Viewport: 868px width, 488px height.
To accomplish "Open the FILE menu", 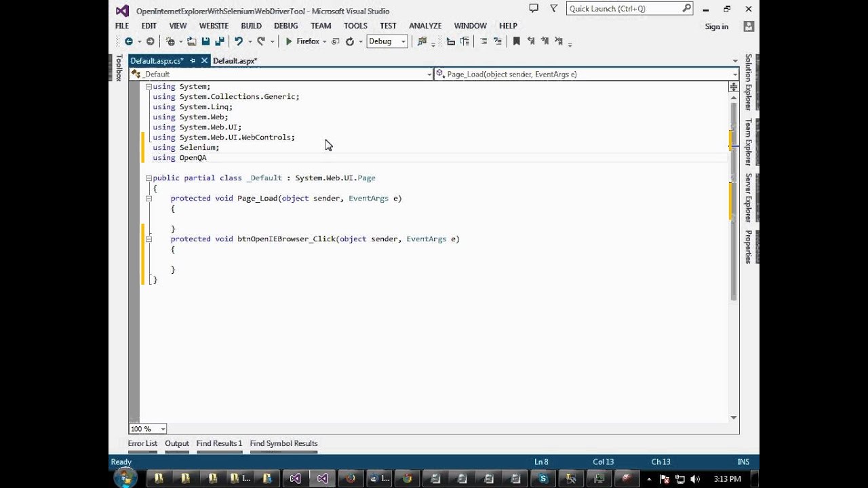I will (122, 26).
